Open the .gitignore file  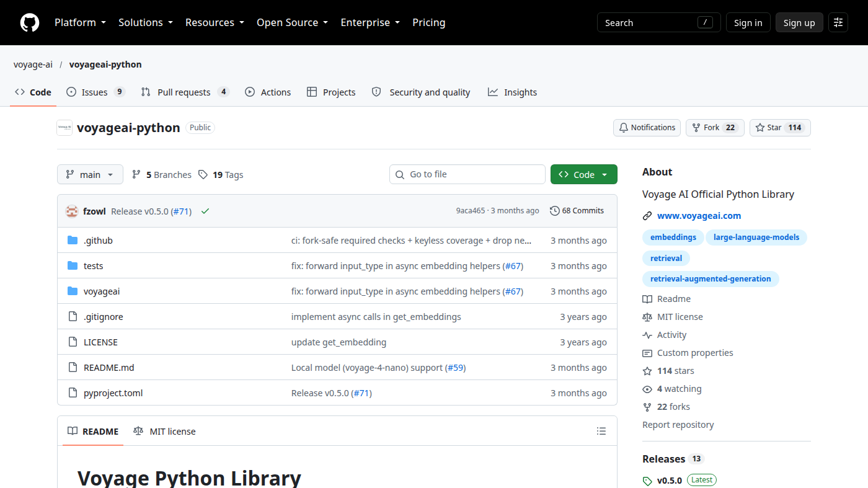click(104, 317)
